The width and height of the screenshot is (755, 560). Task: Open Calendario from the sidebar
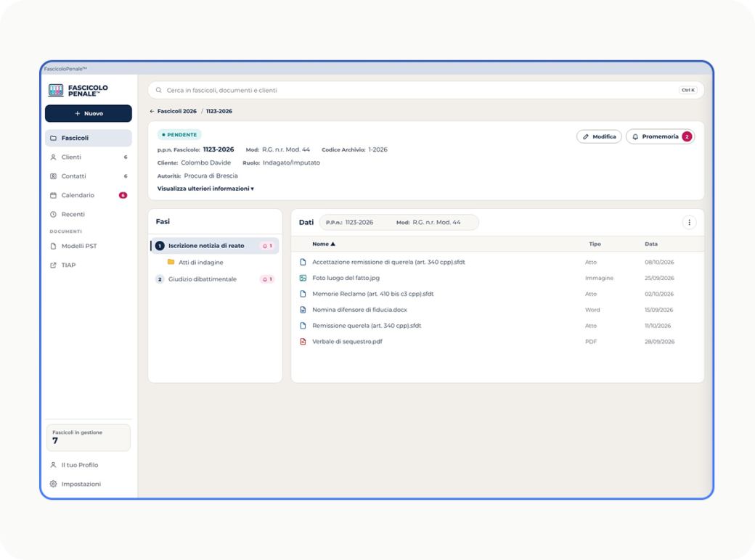(x=89, y=195)
